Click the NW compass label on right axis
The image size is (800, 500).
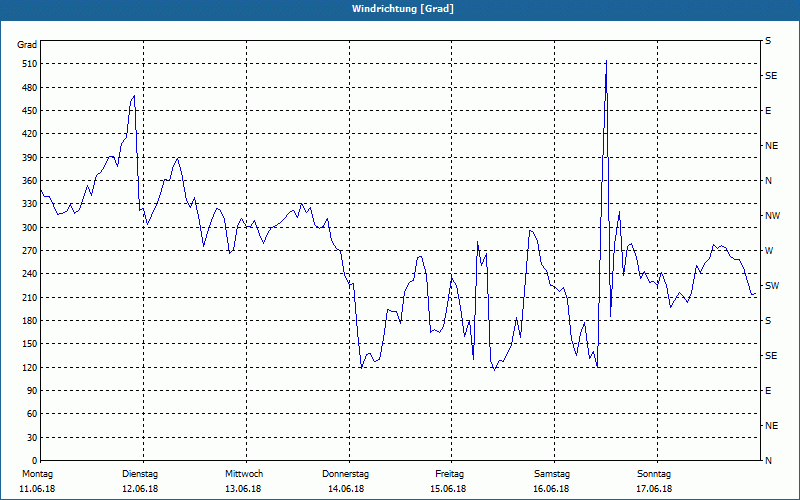pos(772,216)
